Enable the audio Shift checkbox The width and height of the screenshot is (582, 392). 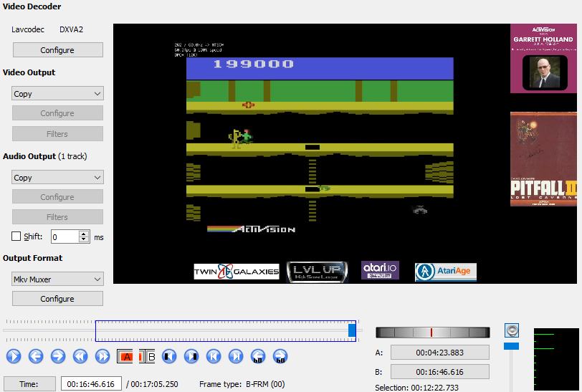[16, 236]
